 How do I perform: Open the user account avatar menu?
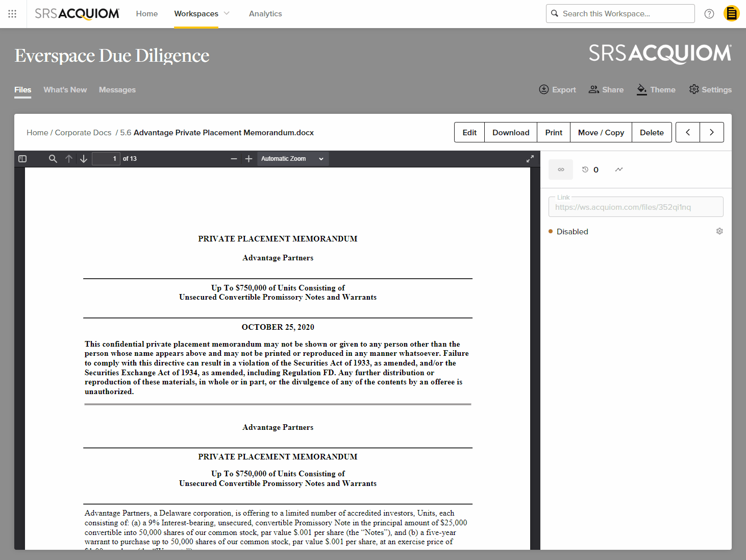pos(732,14)
